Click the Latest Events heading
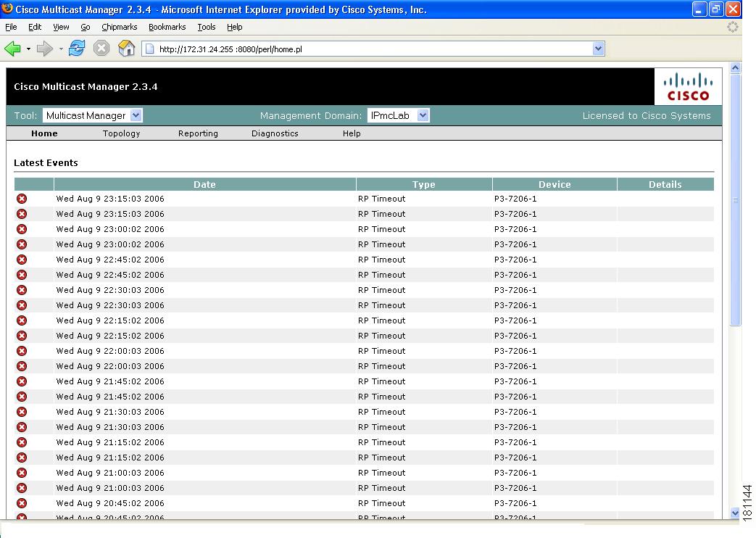 coord(46,162)
